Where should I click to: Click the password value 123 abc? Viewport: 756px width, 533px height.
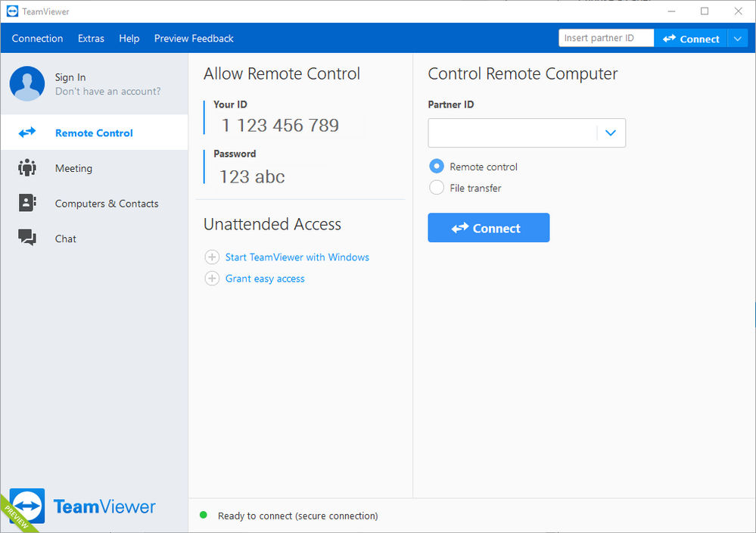(x=252, y=176)
